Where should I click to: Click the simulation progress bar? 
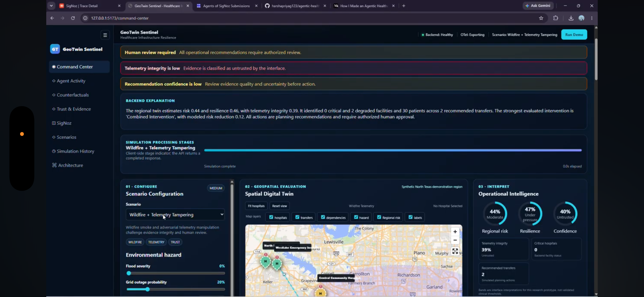tap(393, 150)
